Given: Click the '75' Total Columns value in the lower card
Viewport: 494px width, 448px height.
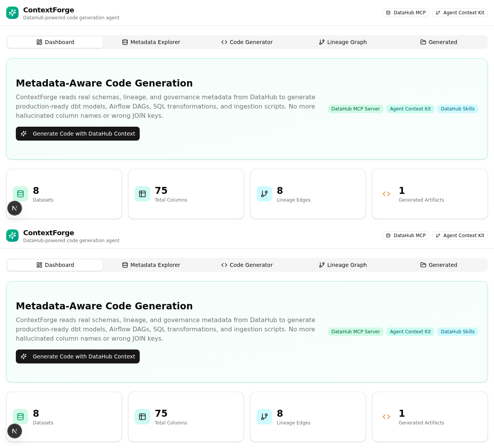Looking at the screenshot, I should 161,414.
